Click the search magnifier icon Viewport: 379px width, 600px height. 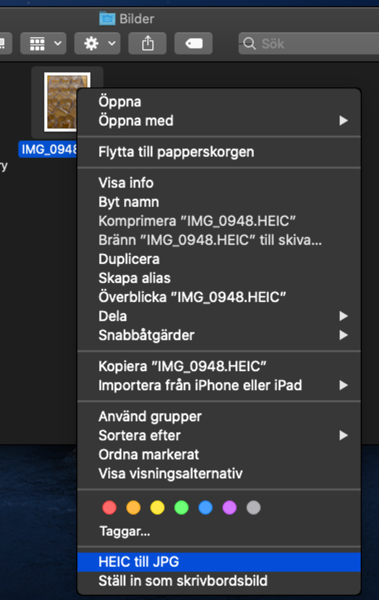click(249, 43)
